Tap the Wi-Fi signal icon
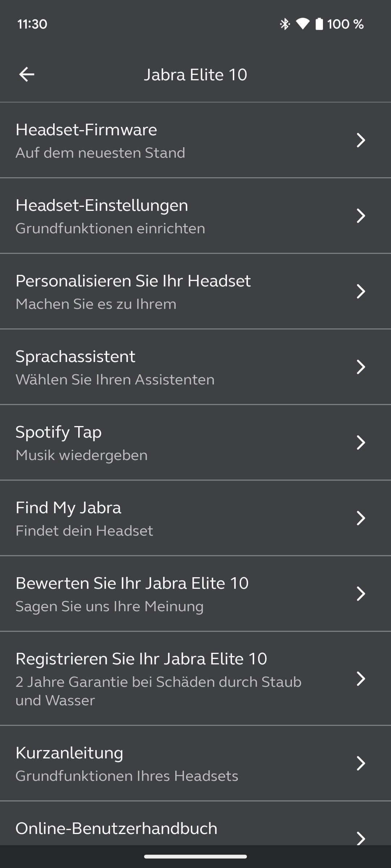Screen dimensions: 391x868 (303, 24)
